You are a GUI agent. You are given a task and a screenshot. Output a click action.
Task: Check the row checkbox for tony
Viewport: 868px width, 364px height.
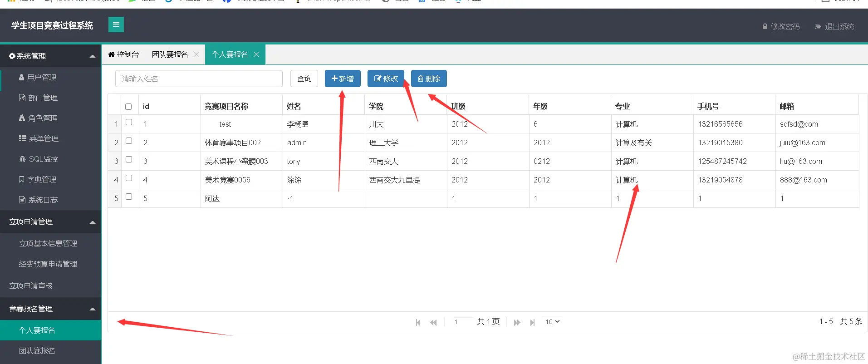pos(129,159)
